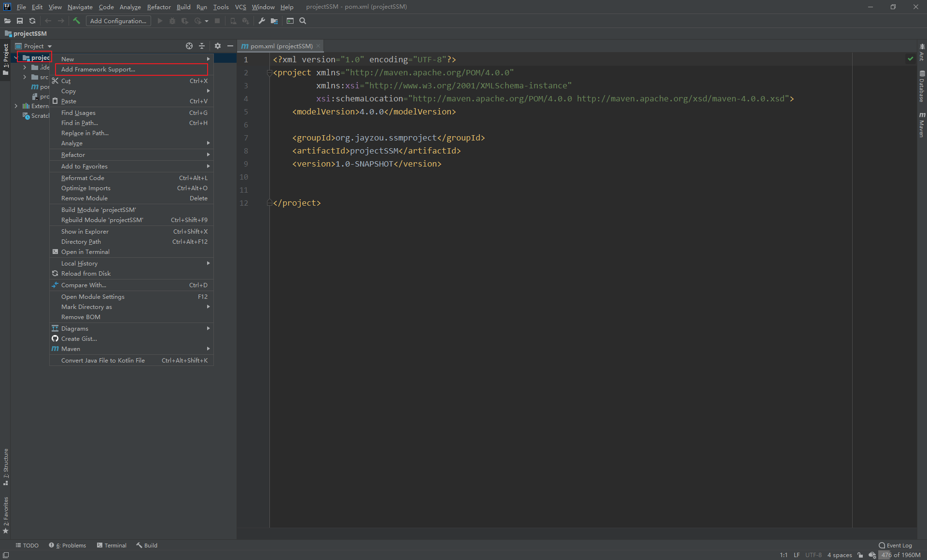
Task: Click the Save All toolbar icon
Action: 20,21
